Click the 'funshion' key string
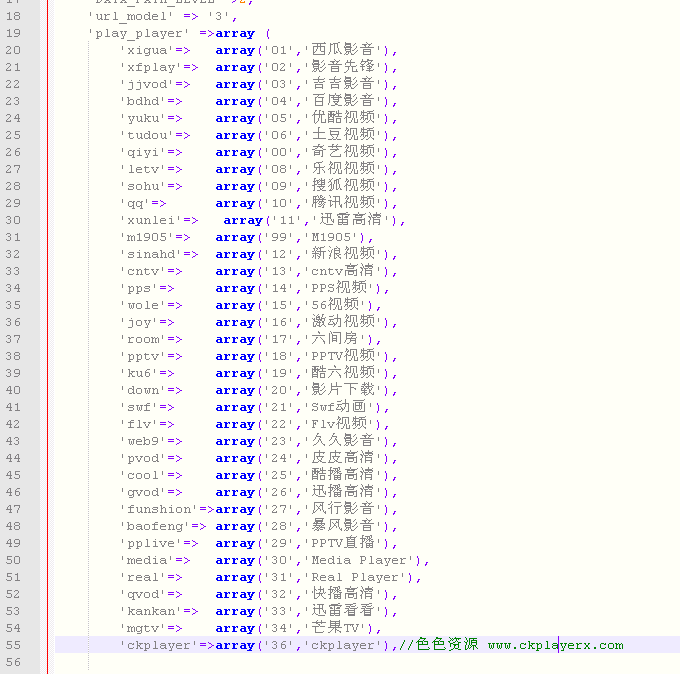Viewport: 680px width, 674px height. click(x=158, y=509)
